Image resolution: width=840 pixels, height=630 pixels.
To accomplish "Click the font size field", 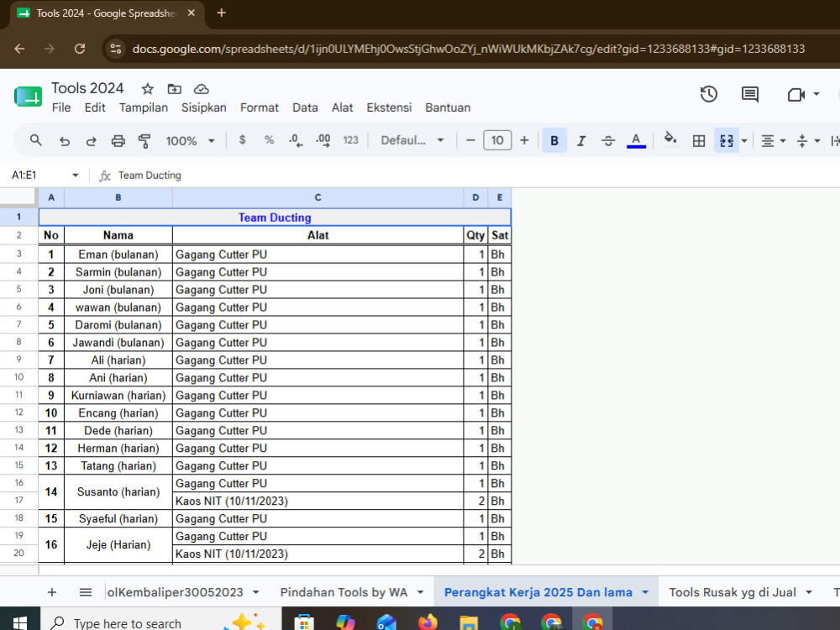I will tap(497, 140).
